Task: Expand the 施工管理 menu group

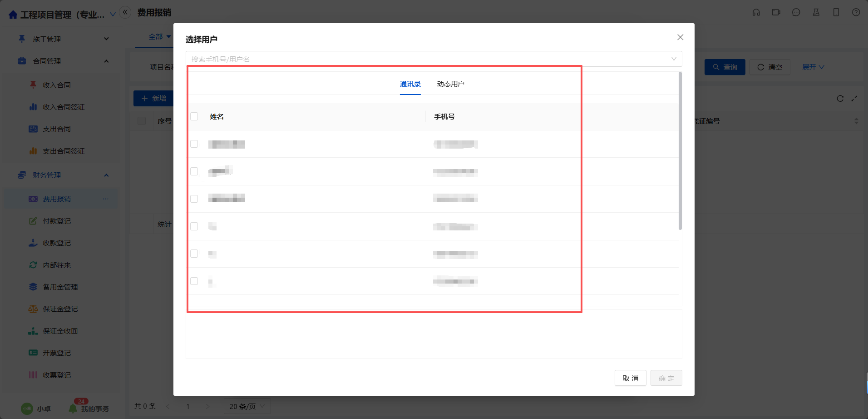Action: [106, 39]
